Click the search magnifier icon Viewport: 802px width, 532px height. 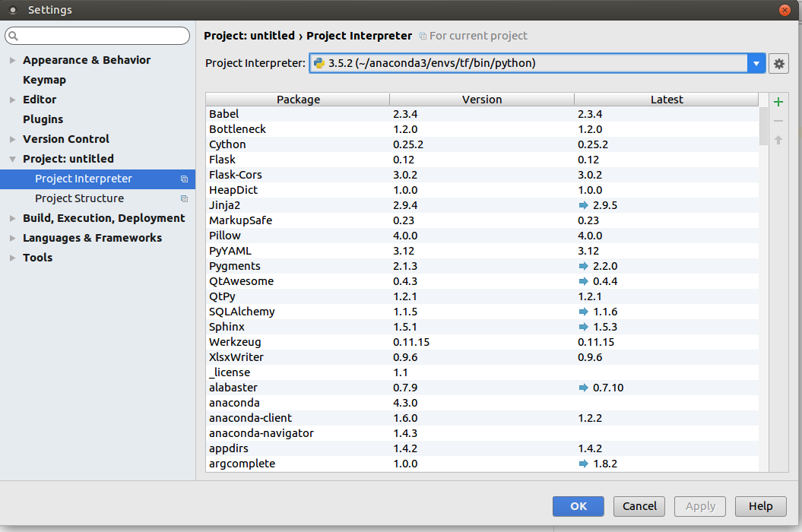coord(14,36)
